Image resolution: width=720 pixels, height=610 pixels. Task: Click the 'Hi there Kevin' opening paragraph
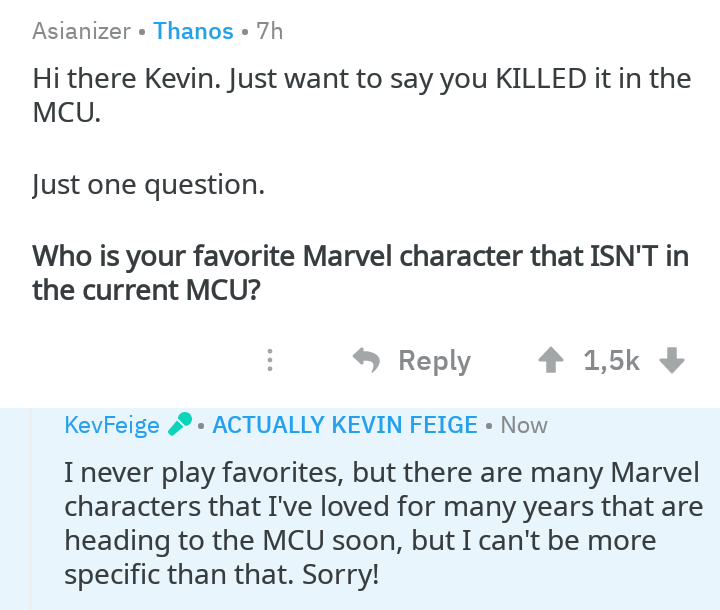[x=360, y=94]
